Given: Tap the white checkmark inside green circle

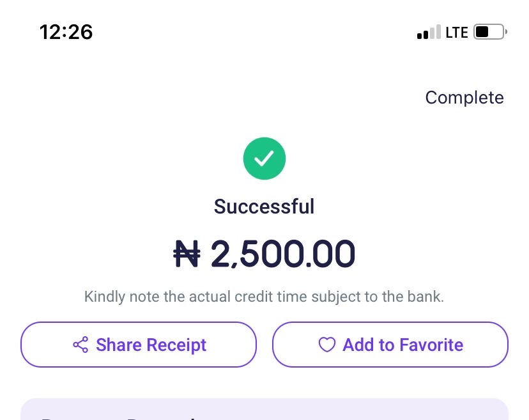Looking at the screenshot, I should 264,157.
